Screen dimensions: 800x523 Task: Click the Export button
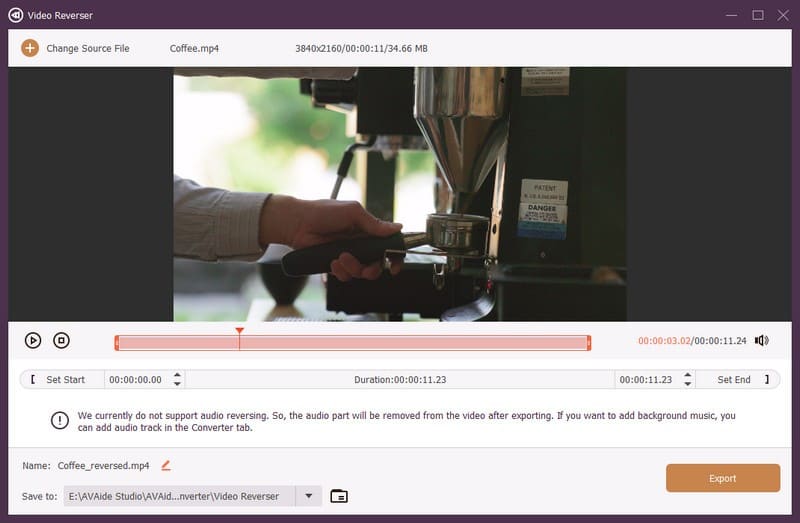(722, 478)
